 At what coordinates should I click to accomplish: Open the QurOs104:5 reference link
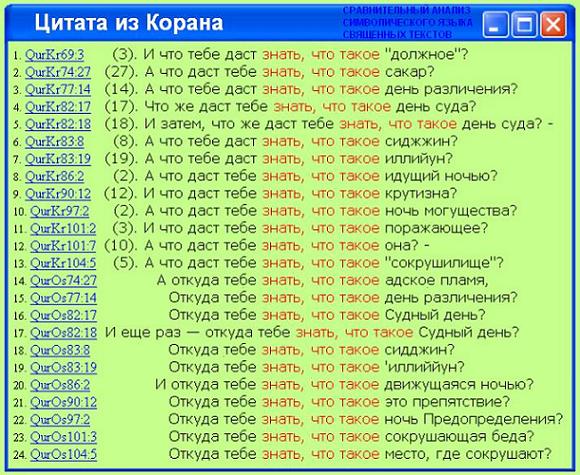(x=63, y=455)
